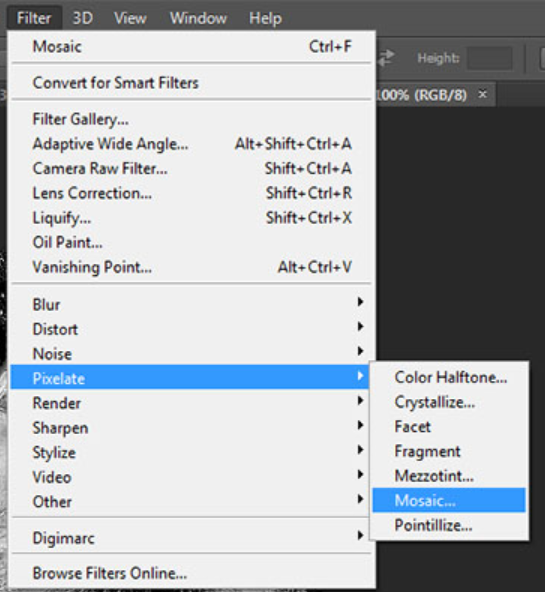Open Filter Gallery
Viewport: 545px width, 592px height.
pos(189,119)
